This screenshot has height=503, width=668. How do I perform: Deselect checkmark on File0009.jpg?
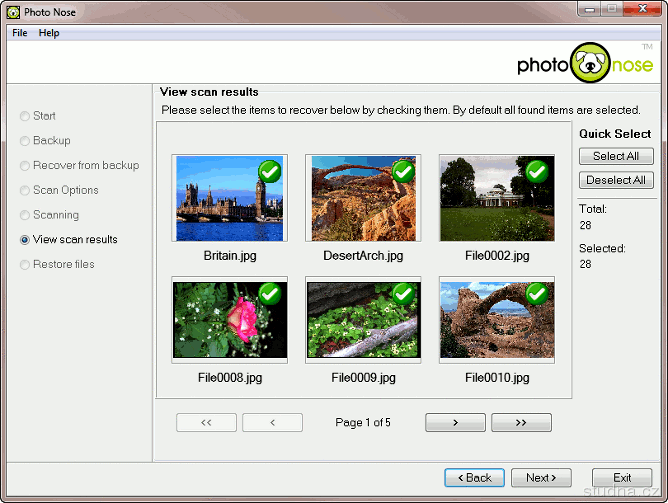pyautogui.click(x=403, y=293)
